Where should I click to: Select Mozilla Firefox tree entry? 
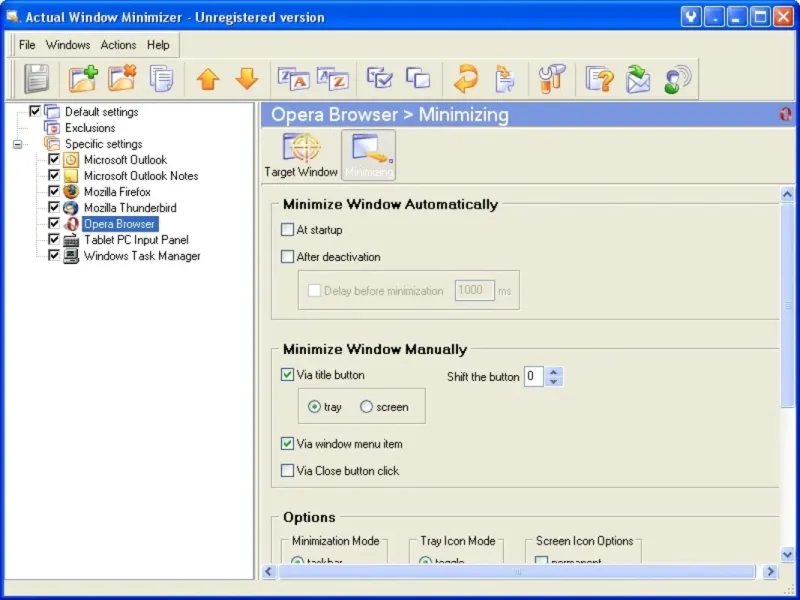click(x=117, y=192)
